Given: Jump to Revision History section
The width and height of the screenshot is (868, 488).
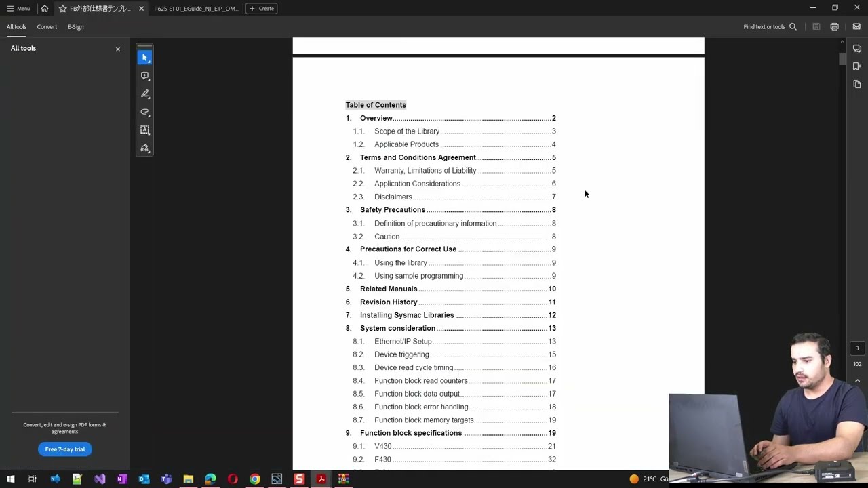Looking at the screenshot, I should tap(450, 302).
